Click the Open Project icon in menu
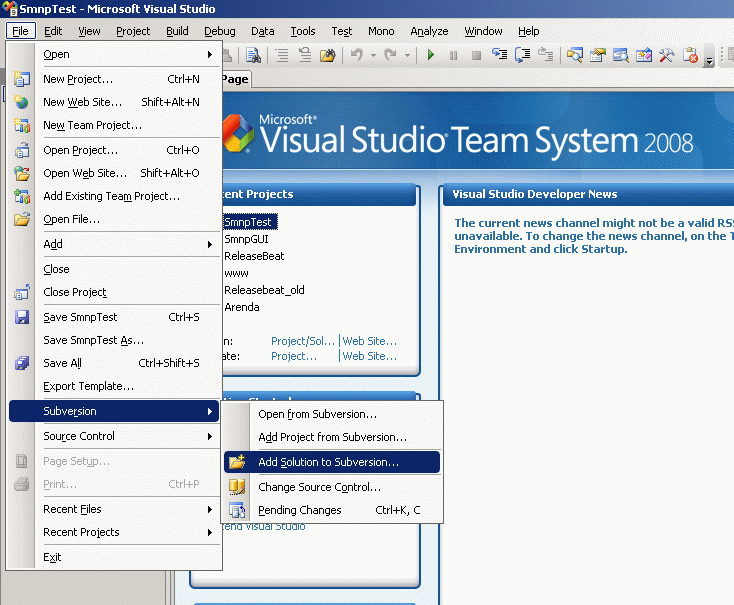The width and height of the screenshot is (734, 605). [22, 150]
